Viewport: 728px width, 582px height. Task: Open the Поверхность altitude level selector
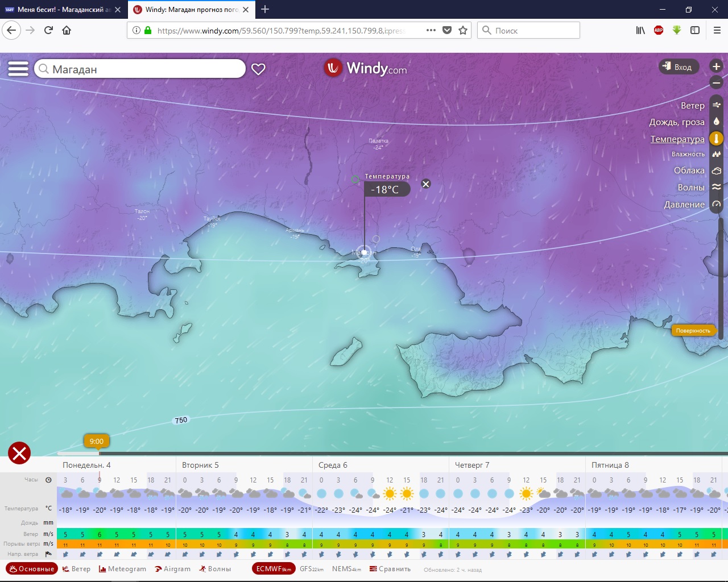(693, 330)
